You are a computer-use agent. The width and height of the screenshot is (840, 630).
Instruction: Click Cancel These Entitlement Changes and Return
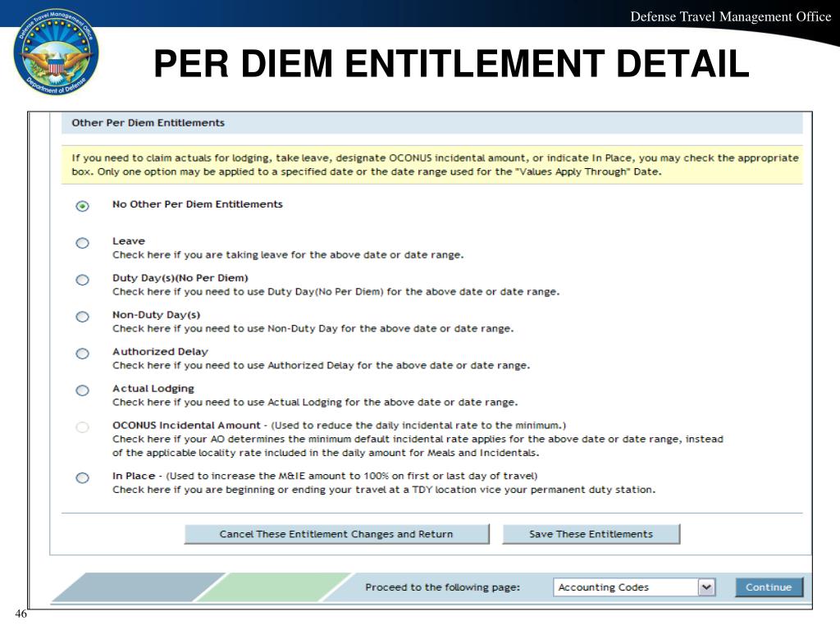point(336,534)
